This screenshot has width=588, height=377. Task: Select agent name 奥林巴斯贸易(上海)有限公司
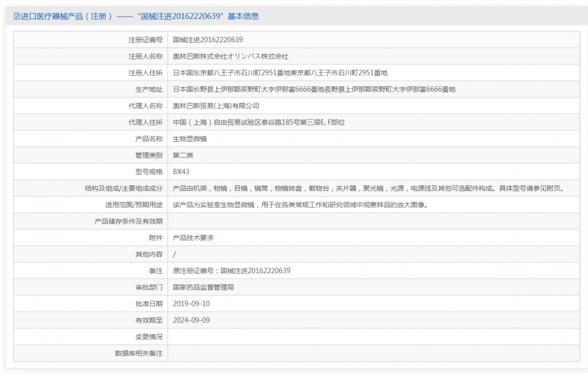point(216,106)
